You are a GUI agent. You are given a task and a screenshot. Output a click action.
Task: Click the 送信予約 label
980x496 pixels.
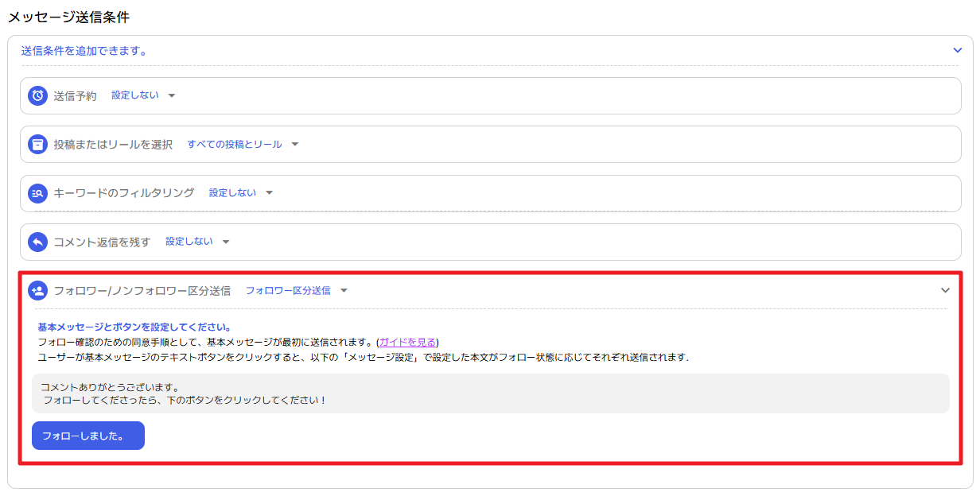click(75, 96)
